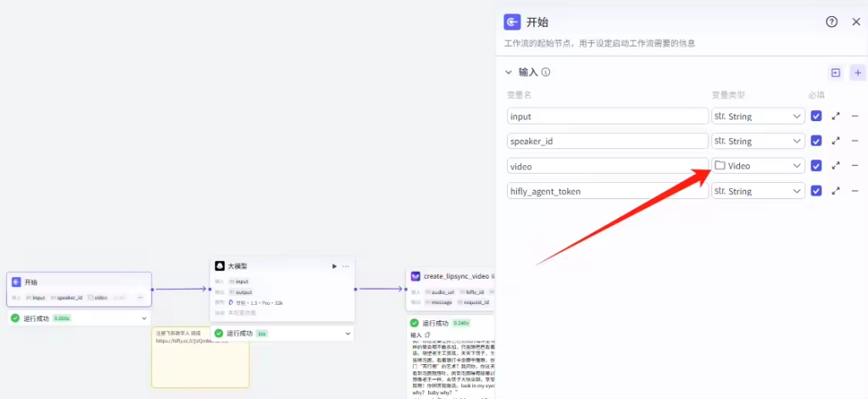Collapse the 输入 section using its chevron
Viewport: 868px width, 399px height.
(509, 73)
